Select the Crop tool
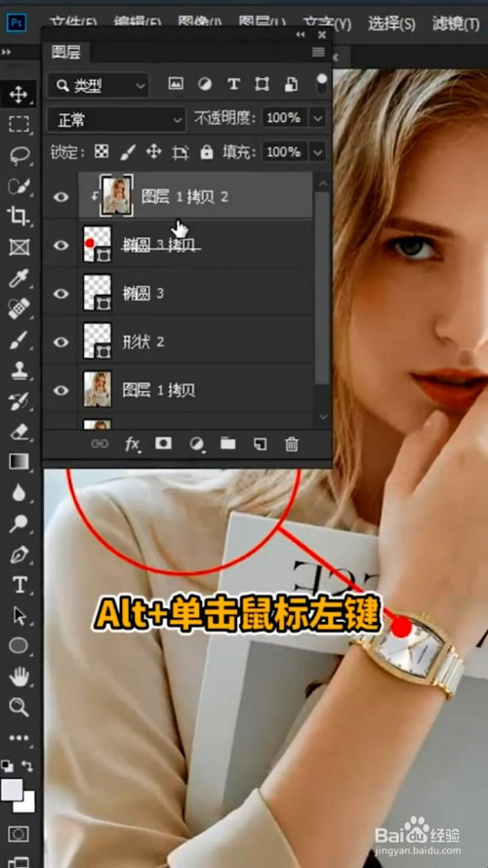 tap(19, 217)
